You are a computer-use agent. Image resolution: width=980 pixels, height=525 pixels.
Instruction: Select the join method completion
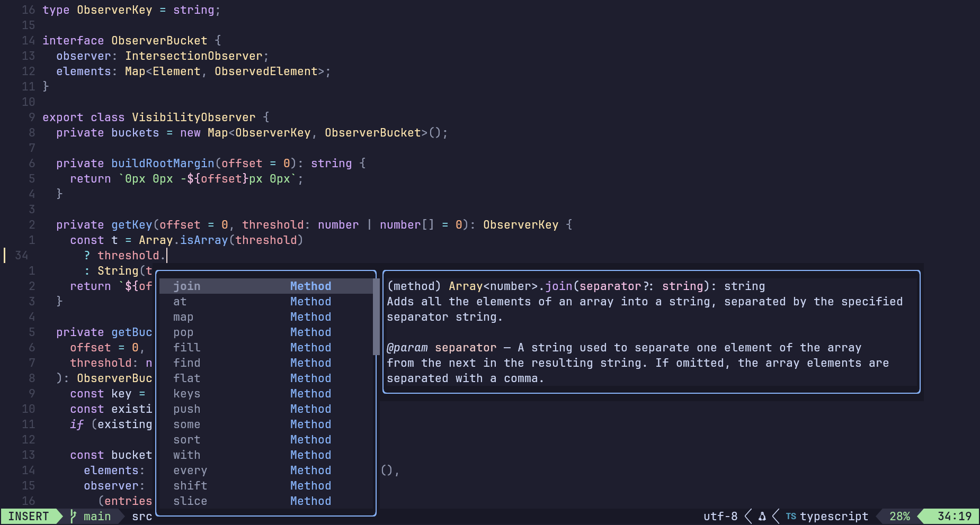tap(187, 286)
